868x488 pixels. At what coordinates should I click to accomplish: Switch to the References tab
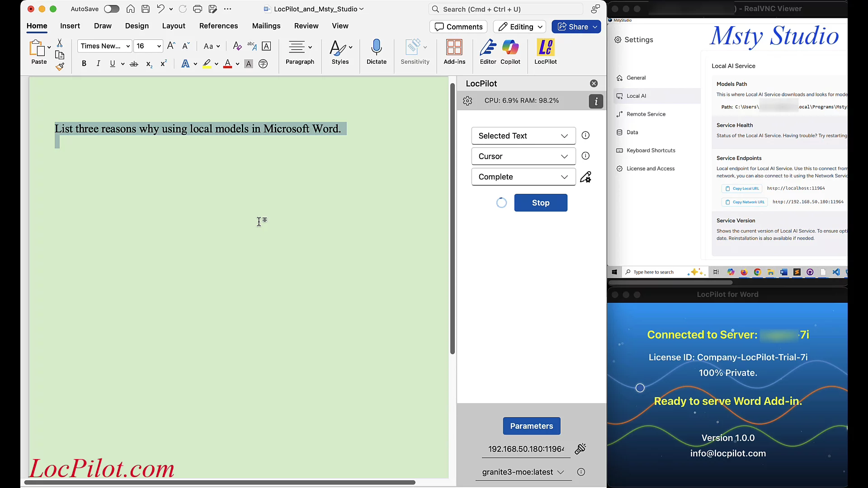click(x=218, y=26)
